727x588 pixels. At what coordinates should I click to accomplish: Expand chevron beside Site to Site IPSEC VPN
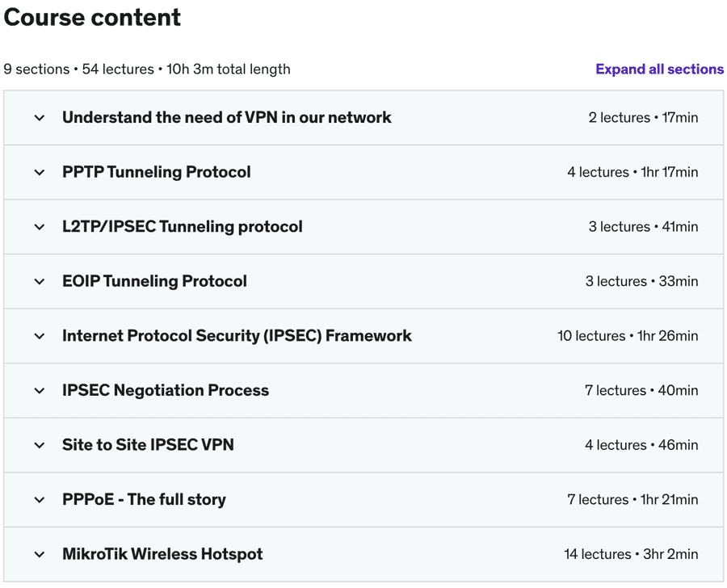point(40,445)
